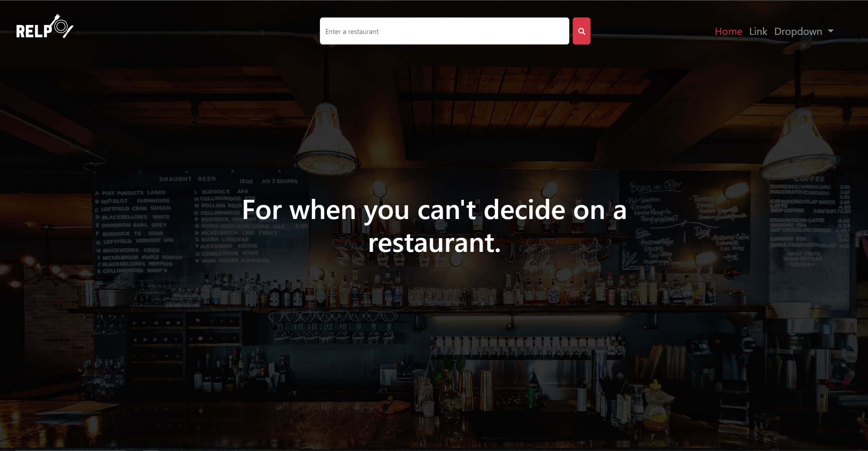868x451 pixels.
Task: Click the red magnifying glass search button
Action: pyautogui.click(x=581, y=31)
